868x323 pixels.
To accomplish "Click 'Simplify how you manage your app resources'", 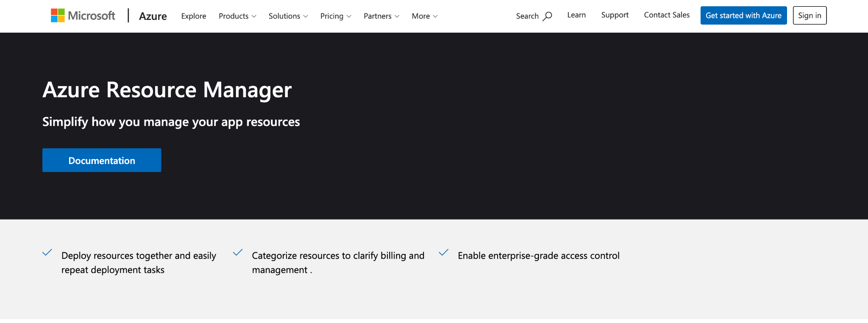I will pyautogui.click(x=171, y=122).
